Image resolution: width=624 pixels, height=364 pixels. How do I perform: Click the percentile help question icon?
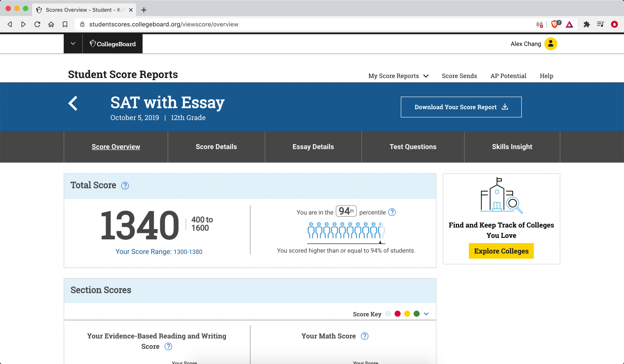click(x=392, y=212)
